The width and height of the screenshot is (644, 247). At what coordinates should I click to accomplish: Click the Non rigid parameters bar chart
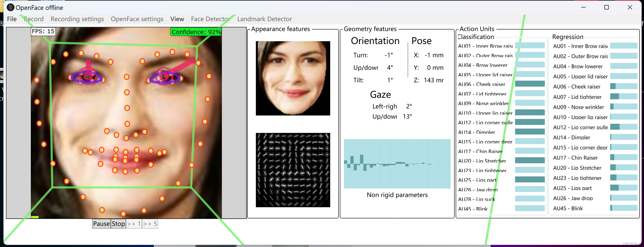point(397,164)
